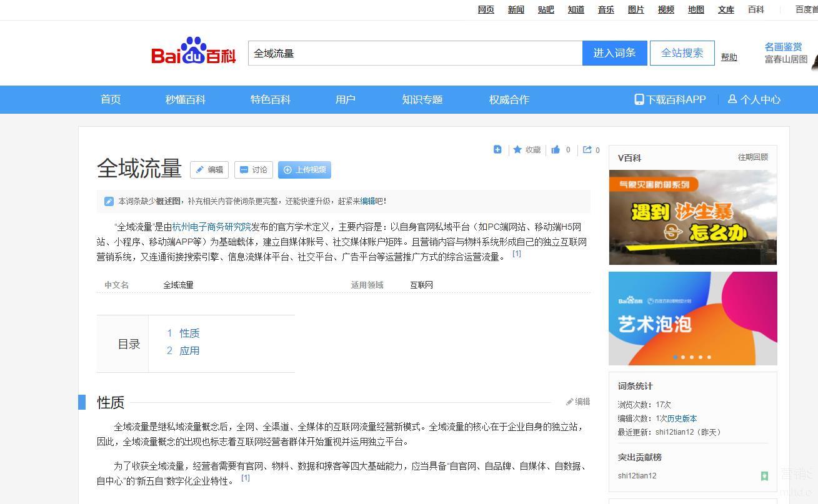The width and height of the screenshot is (818, 504).
Task: Click the share arrow icon
Action: point(587,150)
